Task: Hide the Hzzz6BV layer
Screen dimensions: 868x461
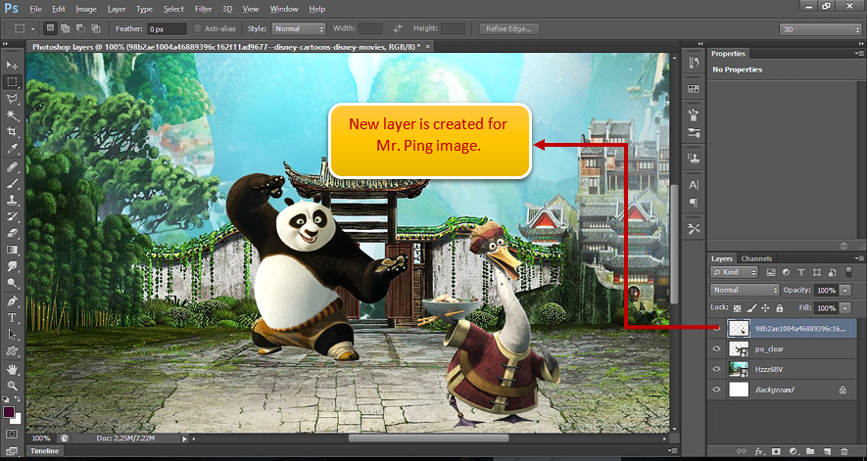Action: (x=717, y=369)
